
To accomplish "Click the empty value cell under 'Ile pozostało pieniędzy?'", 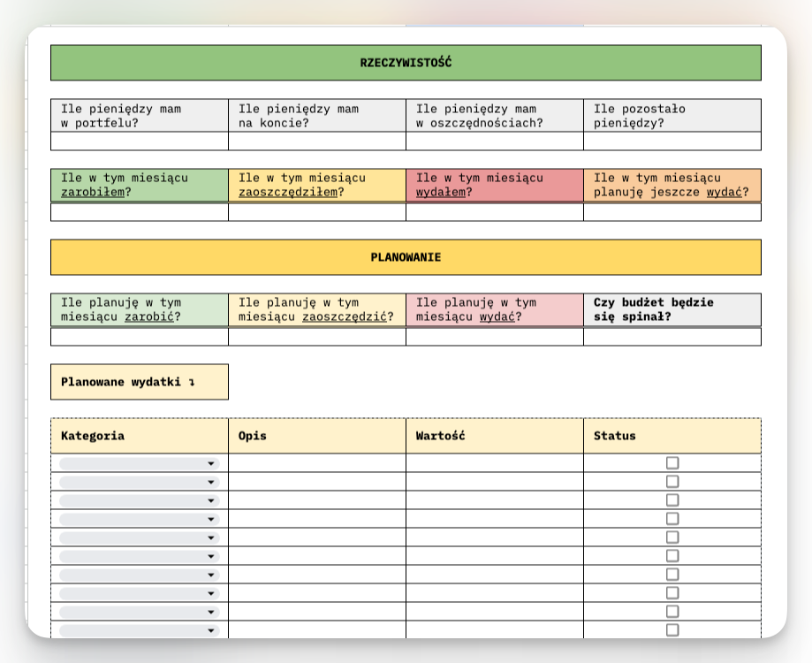I will [672, 141].
